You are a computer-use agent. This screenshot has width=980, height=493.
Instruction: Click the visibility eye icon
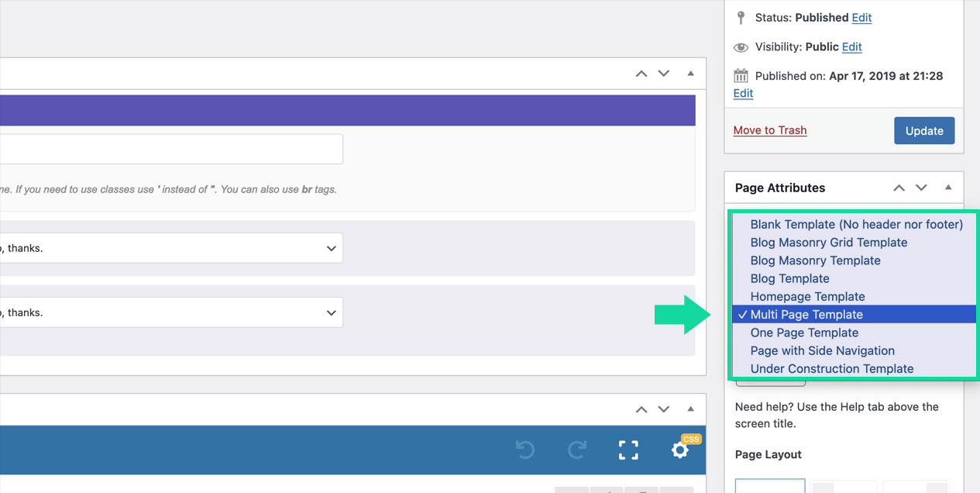pyautogui.click(x=741, y=47)
